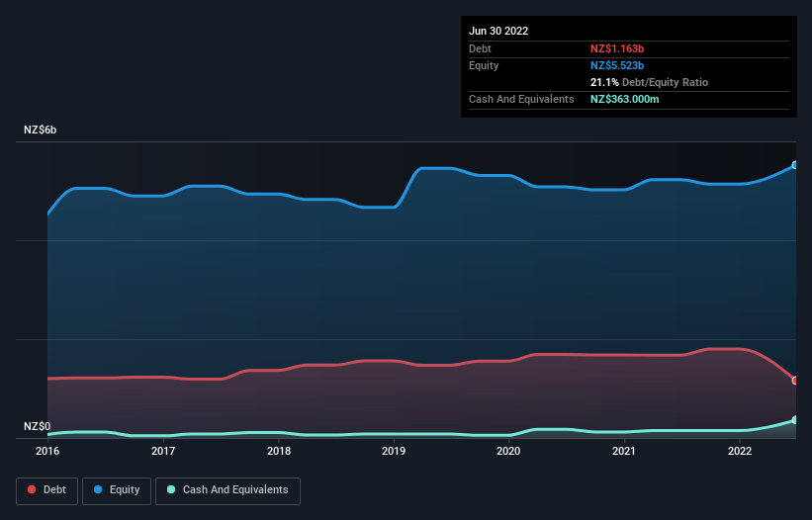Click the Equity label in tooltip
Screen dimensions: 812x520
(484, 65)
